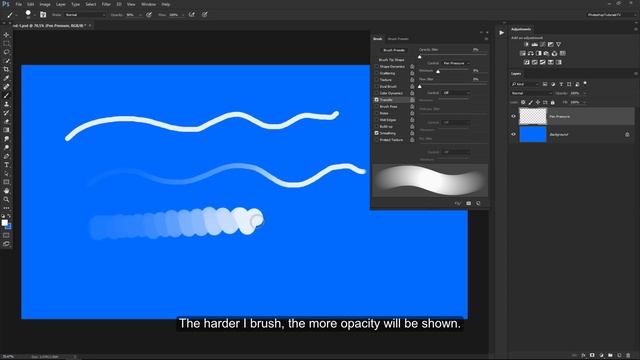Open the Image menu
Viewport: 640px width, 360px height.
tap(45, 4)
